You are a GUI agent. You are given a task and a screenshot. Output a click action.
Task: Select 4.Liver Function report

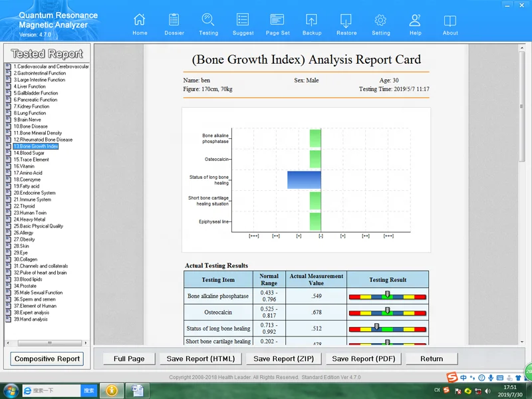click(29, 86)
